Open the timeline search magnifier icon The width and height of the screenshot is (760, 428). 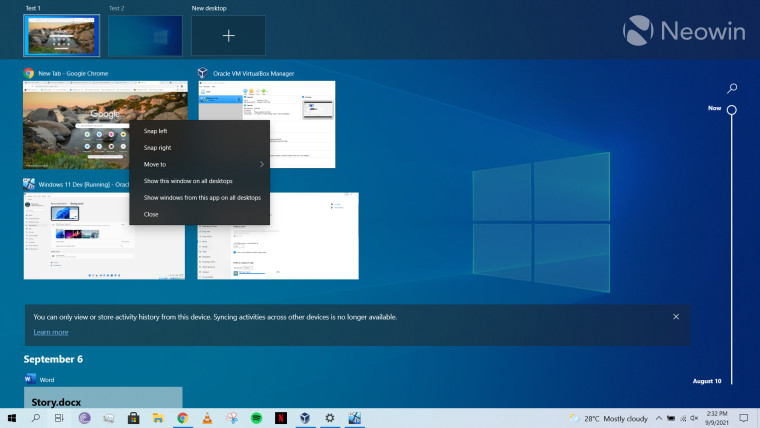pos(732,88)
